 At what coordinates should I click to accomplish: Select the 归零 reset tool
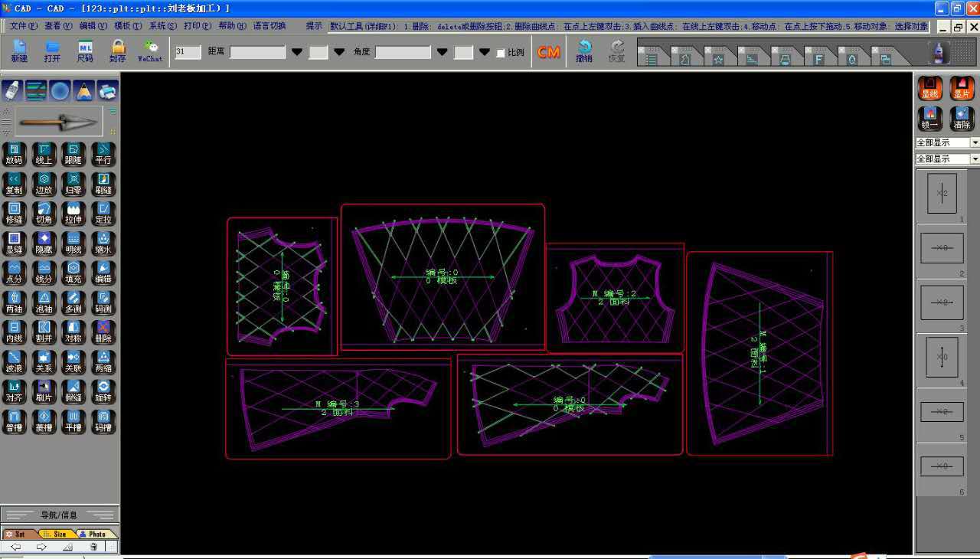pyautogui.click(x=73, y=184)
